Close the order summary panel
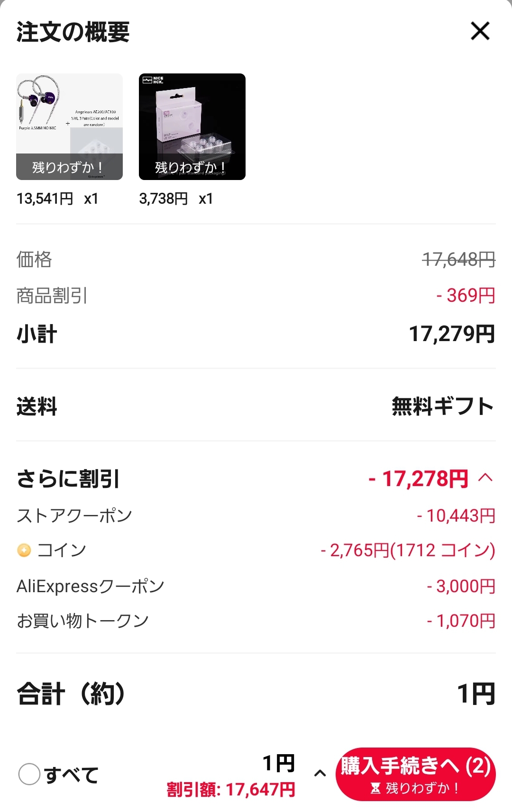The height and width of the screenshot is (812, 512). click(x=480, y=31)
